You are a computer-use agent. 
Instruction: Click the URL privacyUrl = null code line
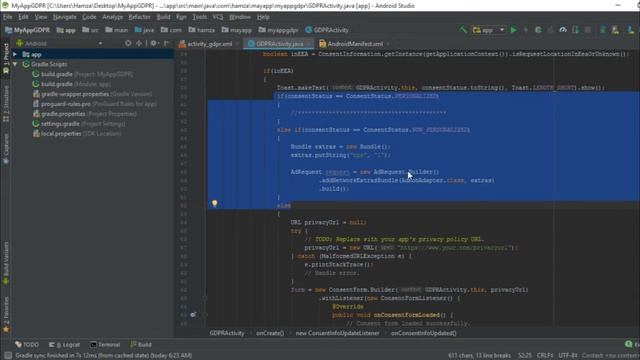pyautogui.click(x=328, y=222)
